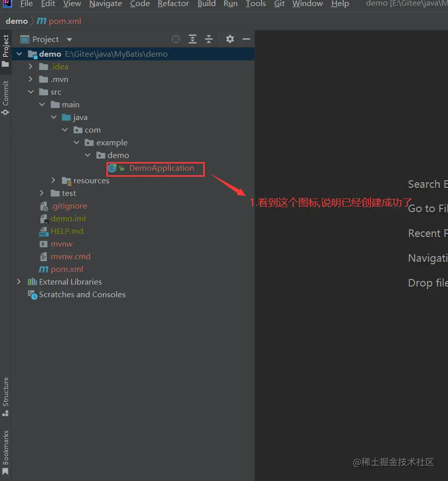Expand the resources folder arrow
Image resolution: width=448 pixels, height=481 pixels.
point(53,180)
